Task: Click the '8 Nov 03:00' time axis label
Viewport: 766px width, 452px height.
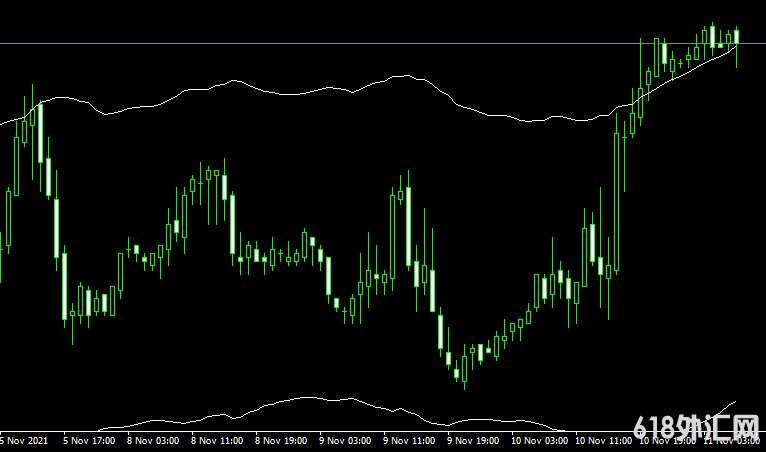Action: [x=153, y=441]
